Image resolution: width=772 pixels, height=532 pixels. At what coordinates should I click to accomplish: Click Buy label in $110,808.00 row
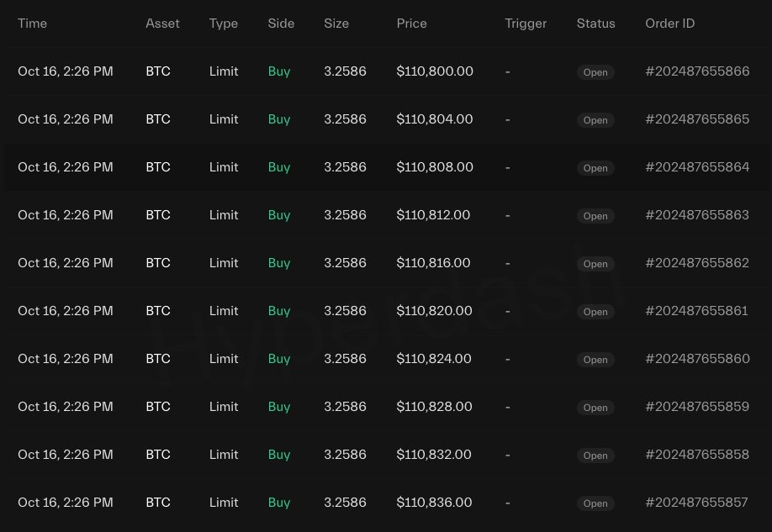[x=279, y=167]
